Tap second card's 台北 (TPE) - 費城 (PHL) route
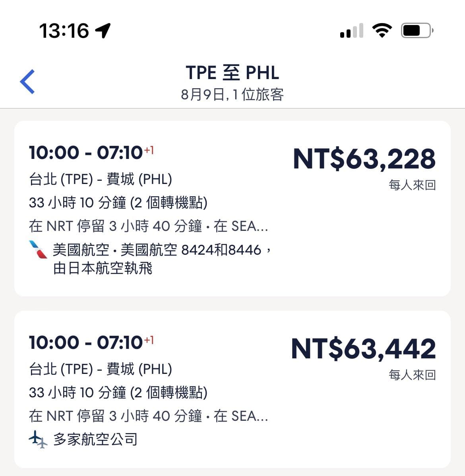Viewport: 465px width, 476px height. [x=101, y=369]
